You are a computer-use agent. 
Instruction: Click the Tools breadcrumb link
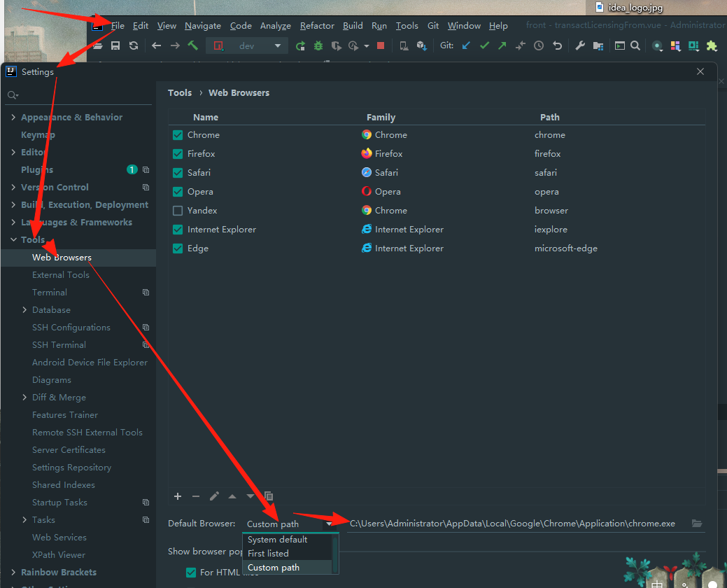[x=180, y=92]
